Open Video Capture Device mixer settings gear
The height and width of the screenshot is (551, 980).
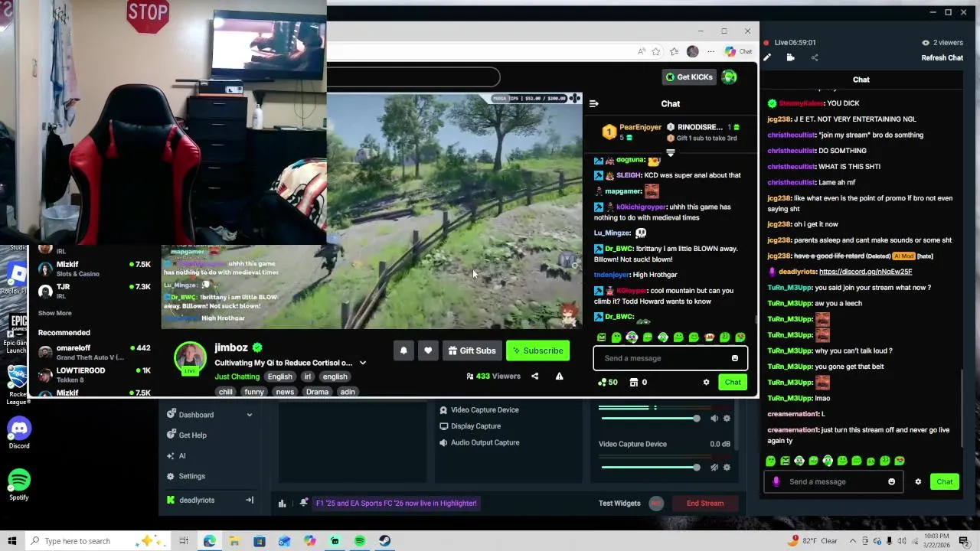coord(727,468)
